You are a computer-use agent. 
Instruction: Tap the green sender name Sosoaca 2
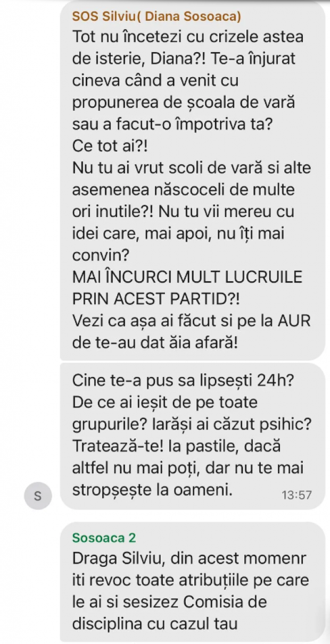pyautogui.click(x=104, y=538)
